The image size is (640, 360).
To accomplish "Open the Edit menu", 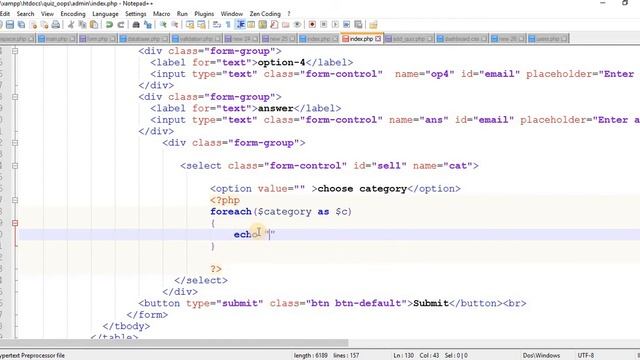I will 5,13.
